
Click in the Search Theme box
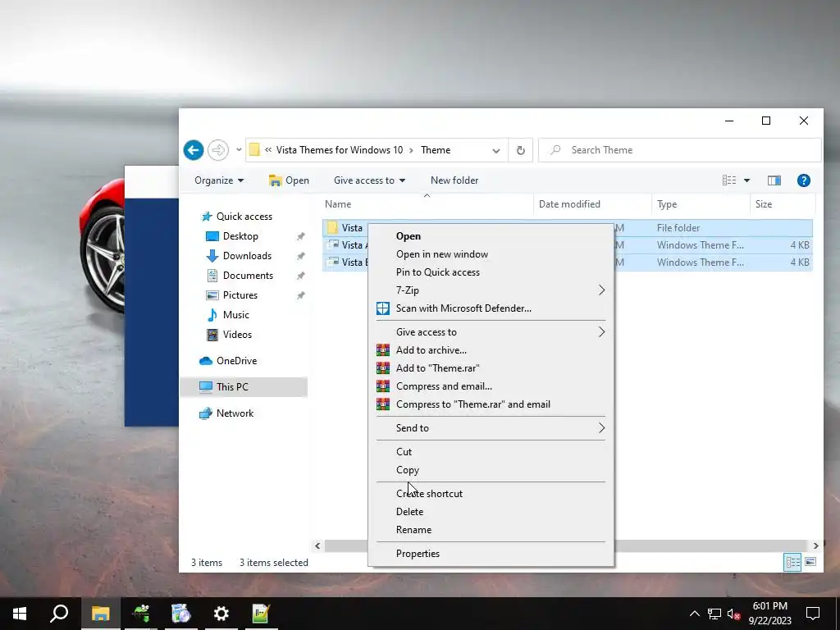[679, 150]
